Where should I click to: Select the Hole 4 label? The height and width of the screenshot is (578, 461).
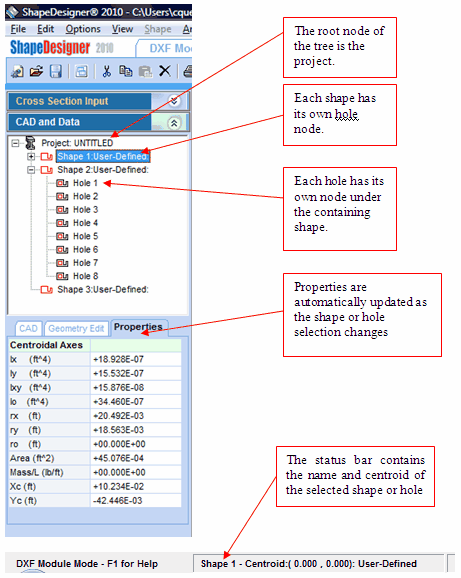[x=85, y=223]
